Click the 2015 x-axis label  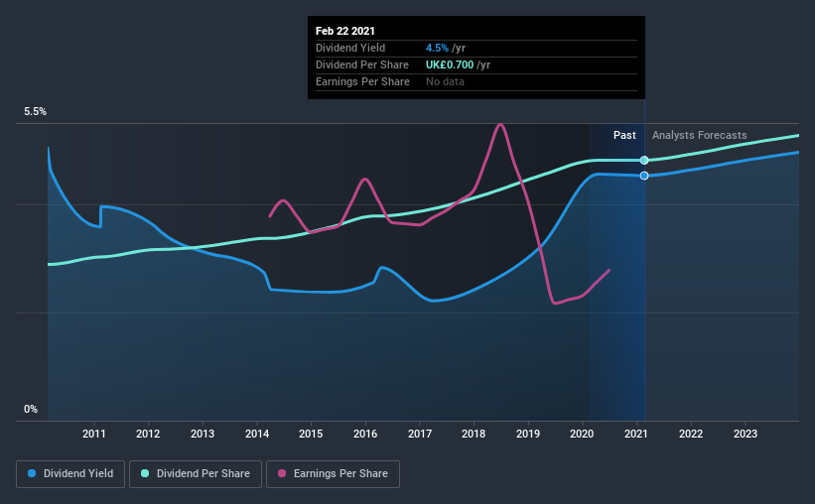pos(311,434)
